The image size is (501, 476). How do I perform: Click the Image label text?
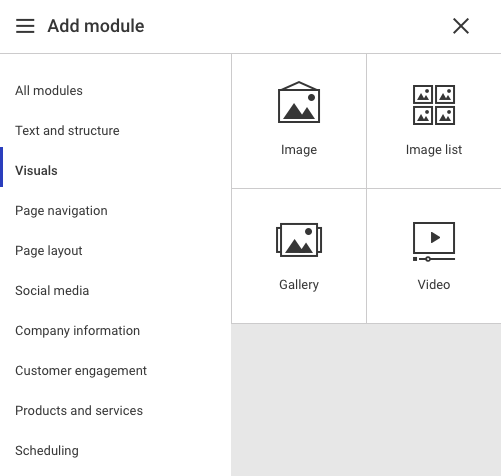(x=299, y=150)
